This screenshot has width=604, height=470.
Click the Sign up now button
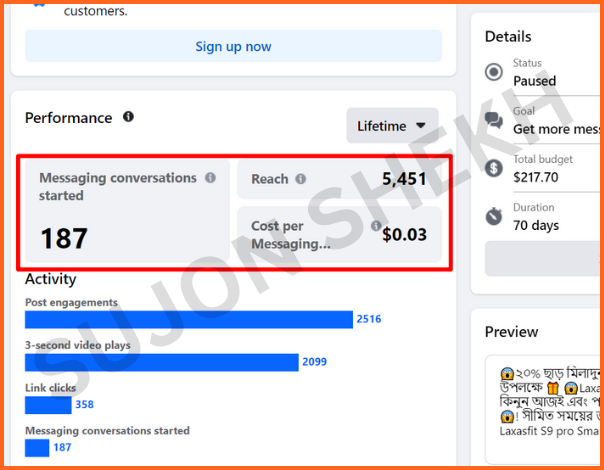[x=233, y=46]
